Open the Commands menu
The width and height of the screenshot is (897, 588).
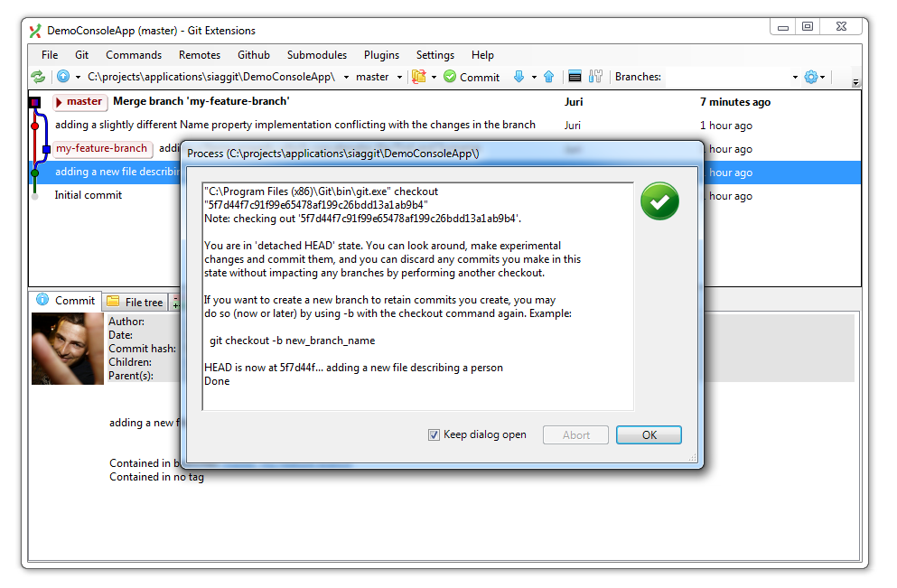point(134,55)
